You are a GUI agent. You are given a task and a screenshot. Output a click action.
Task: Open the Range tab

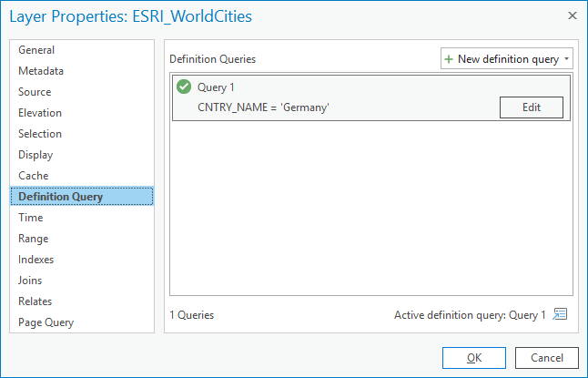(82, 239)
